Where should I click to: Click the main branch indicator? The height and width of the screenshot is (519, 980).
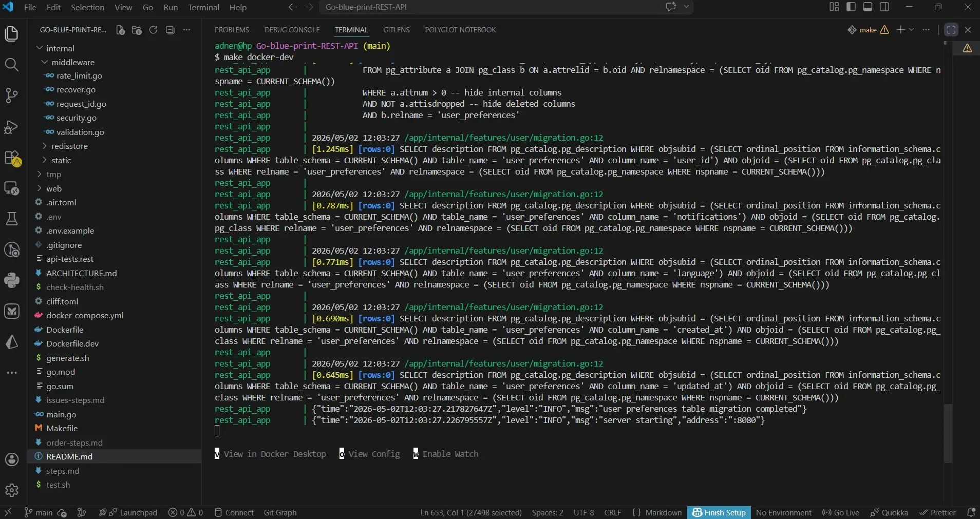click(x=38, y=512)
